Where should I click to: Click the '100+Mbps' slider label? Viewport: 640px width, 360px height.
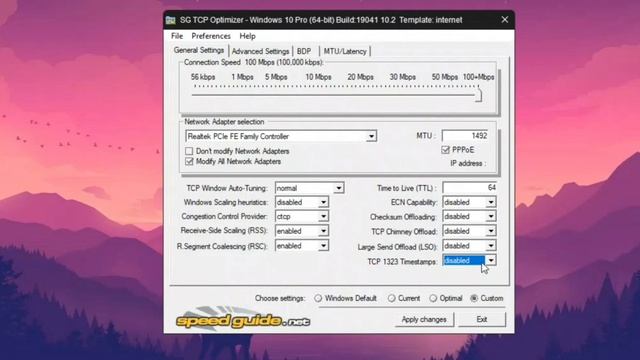pyautogui.click(x=478, y=77)
